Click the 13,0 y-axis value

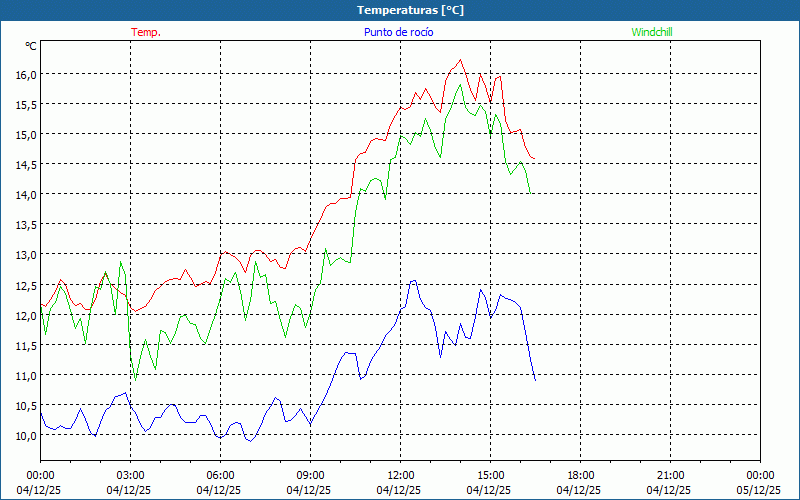pyautogui.click(x=27, y=255)
